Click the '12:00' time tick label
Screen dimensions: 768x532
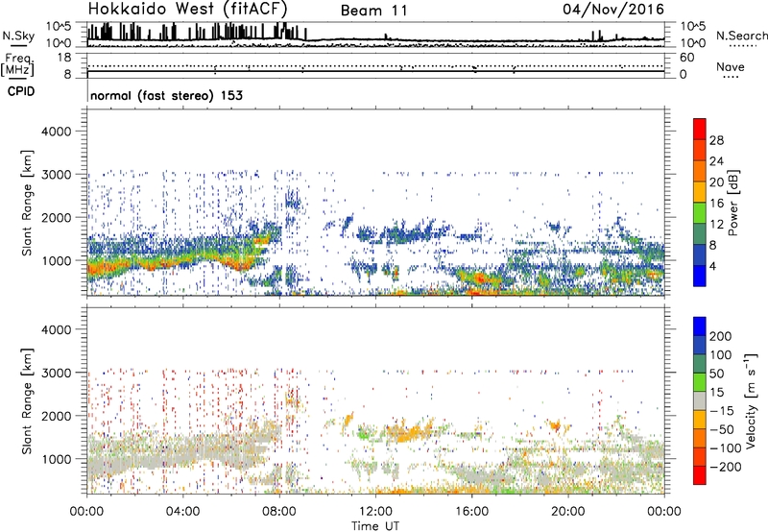point(375,512)
